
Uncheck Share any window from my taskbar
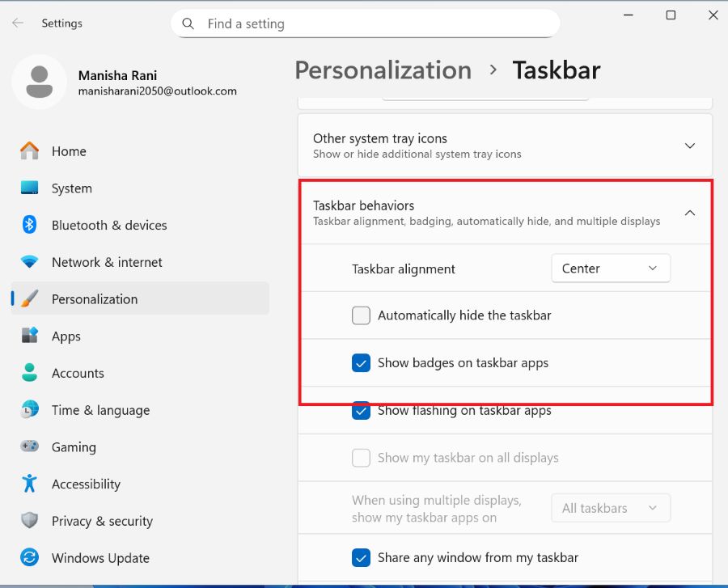361,557
